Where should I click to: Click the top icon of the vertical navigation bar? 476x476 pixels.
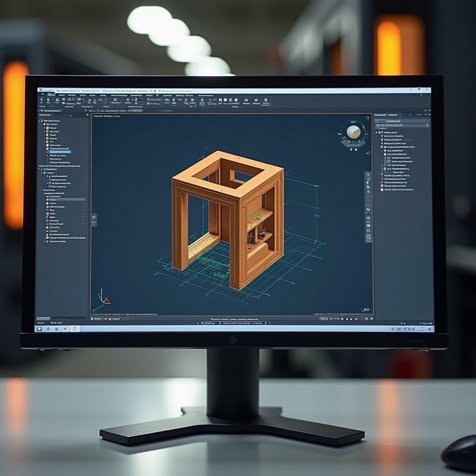368,175
